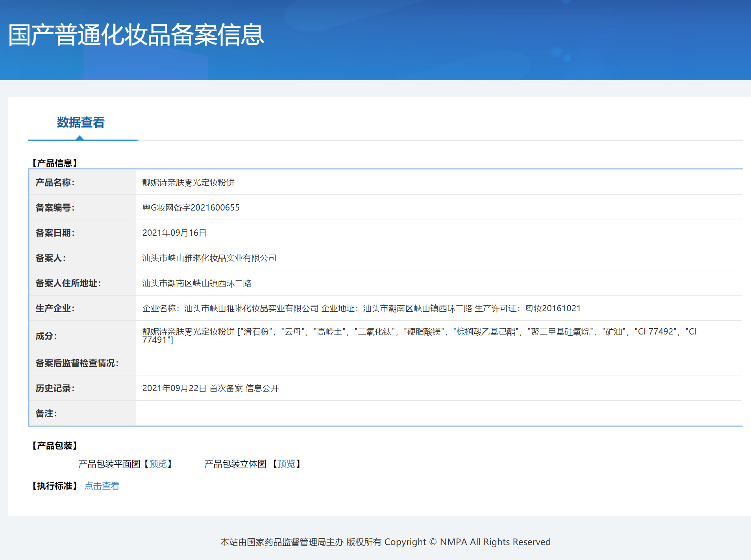
Task: Select the 备案人 company name value
Action: coord(209,258)
